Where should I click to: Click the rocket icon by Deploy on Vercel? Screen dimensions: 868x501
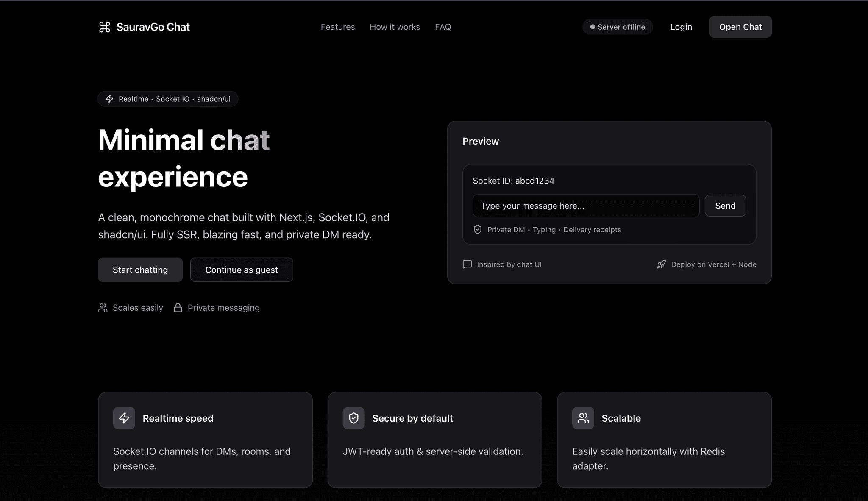pyautogui.click(x=661, y=264)
